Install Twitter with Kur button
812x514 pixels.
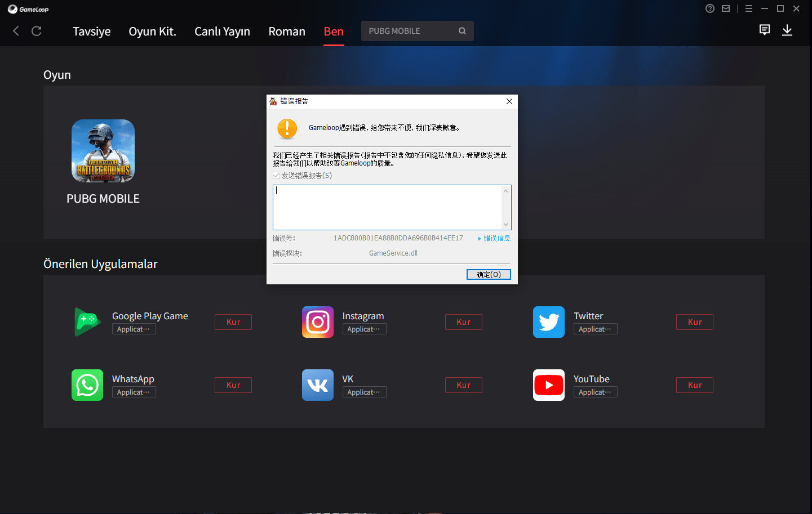pyautogui.click(x=695, y=322)
